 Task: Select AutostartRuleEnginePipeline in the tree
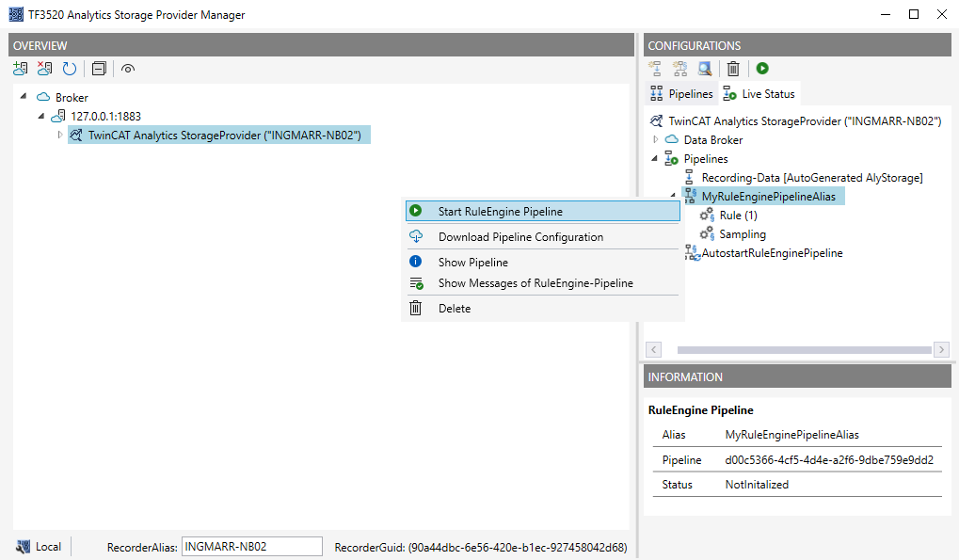pyautogui.click(x=772, y=253)
